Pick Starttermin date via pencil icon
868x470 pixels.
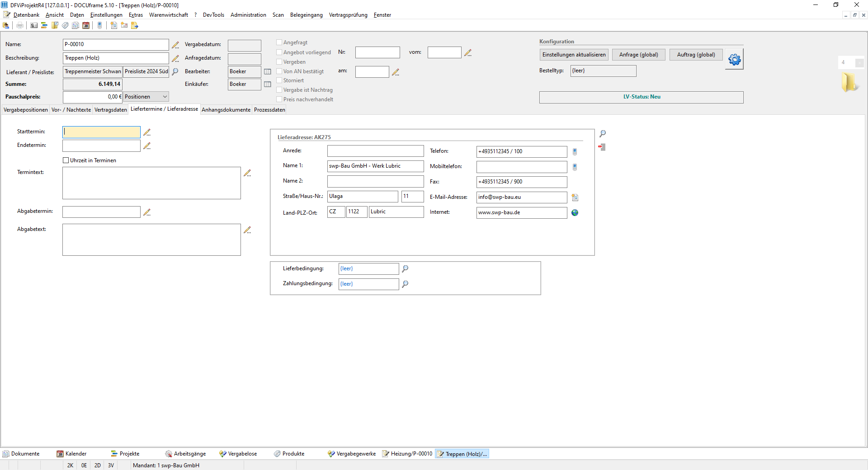(147, 132)
